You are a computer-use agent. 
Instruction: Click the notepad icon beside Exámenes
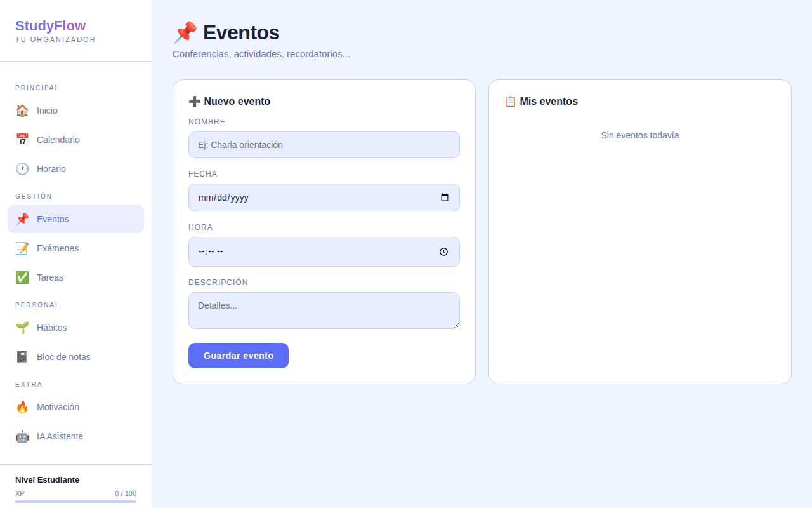click(x=22, y=248)
